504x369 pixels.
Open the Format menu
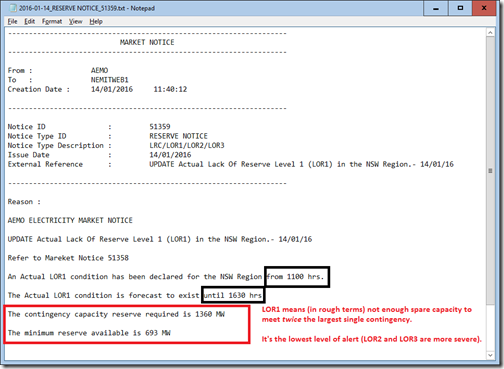tap(52, 21)
